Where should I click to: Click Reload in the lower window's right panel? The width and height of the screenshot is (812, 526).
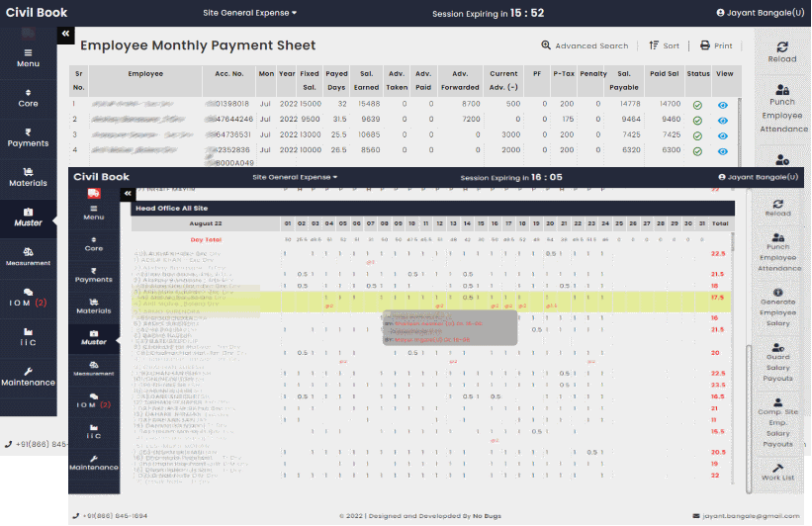click(777, 207)
